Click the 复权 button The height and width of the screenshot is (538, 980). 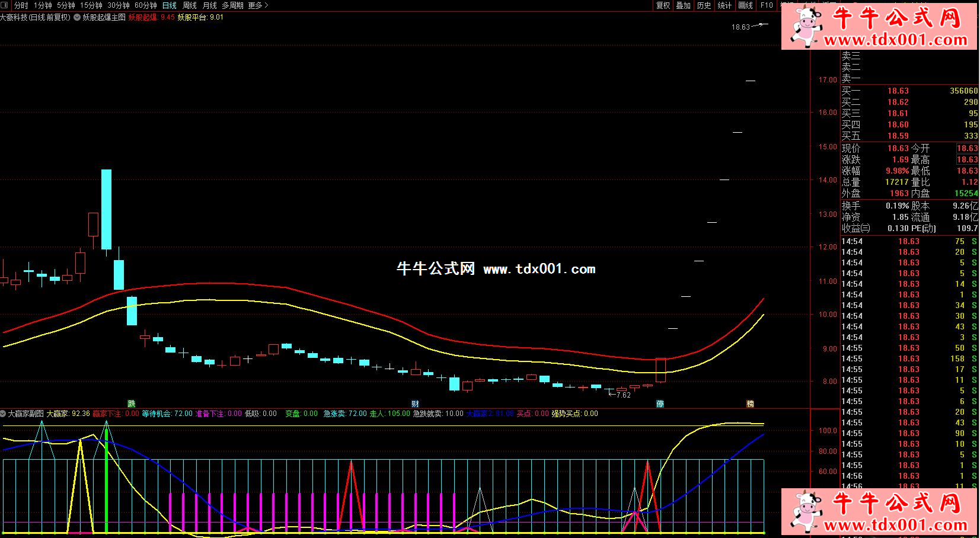[x=663, y=5]
